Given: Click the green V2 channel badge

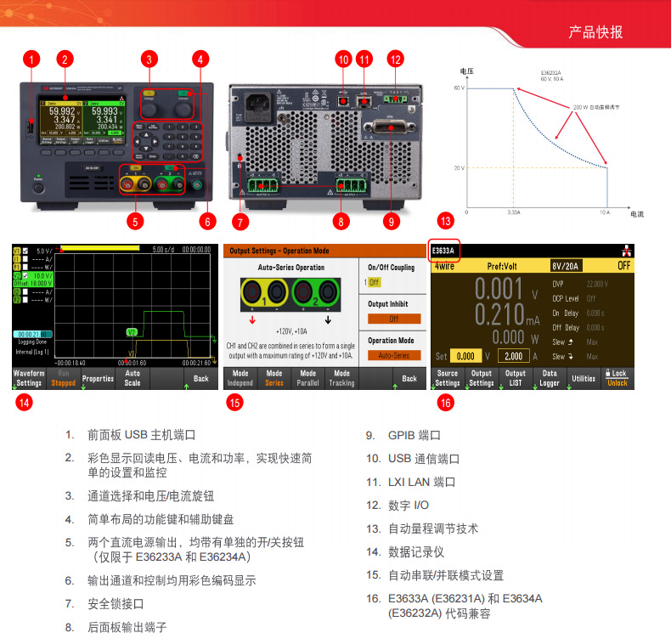Looking at the screenshot, I should 17,275.
